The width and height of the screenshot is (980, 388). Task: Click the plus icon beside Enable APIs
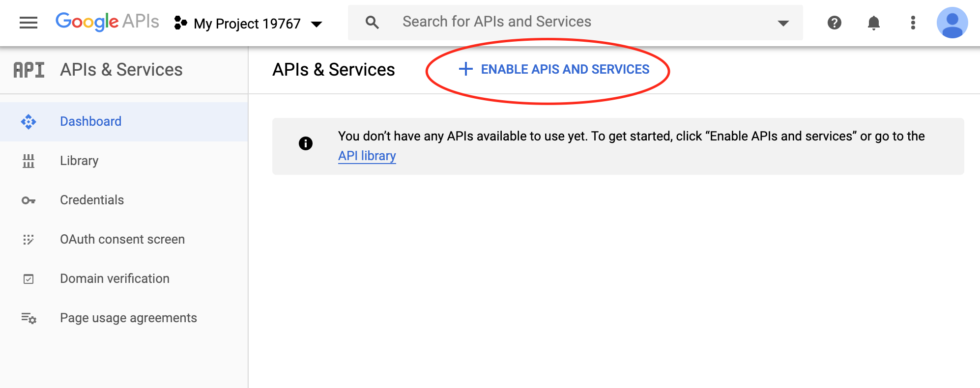465,69
